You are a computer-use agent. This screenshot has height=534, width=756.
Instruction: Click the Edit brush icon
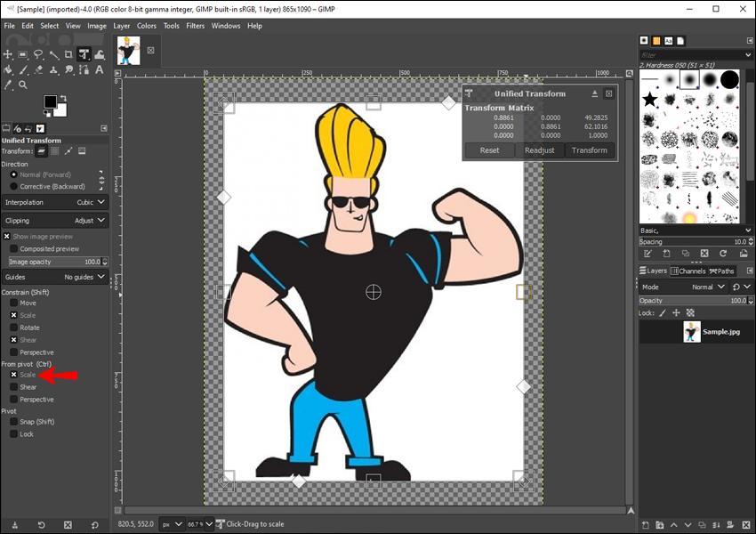pos(648,254)
